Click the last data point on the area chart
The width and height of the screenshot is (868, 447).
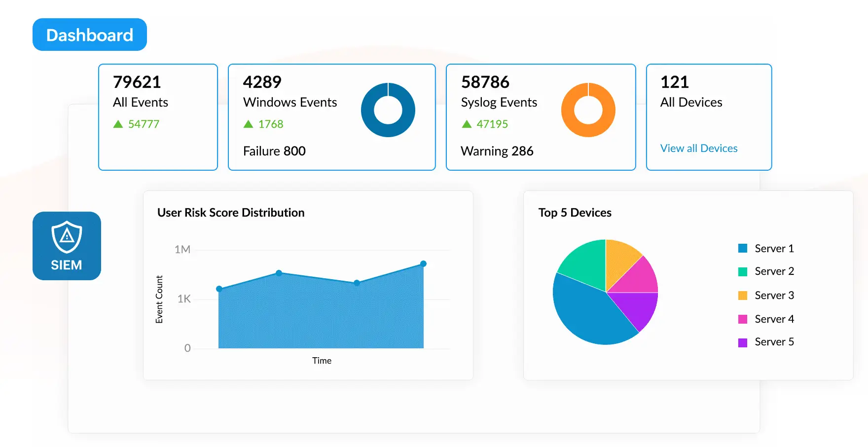click(423, 264)
